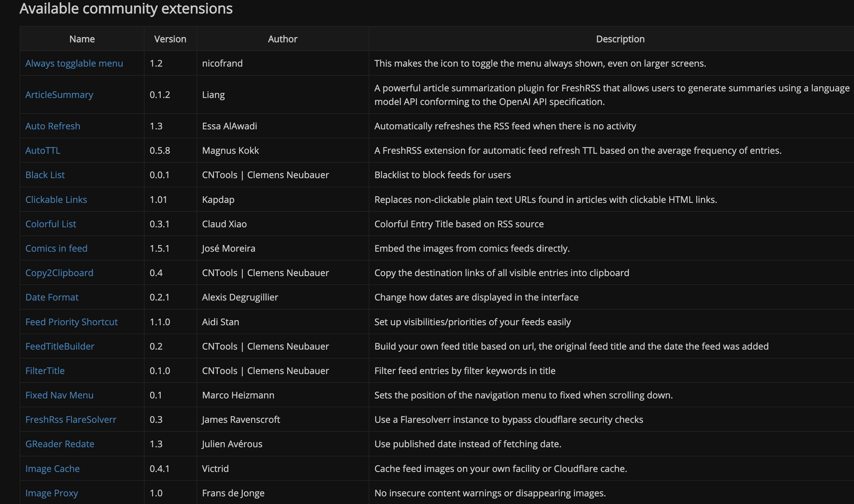Click author cell Magnus Kokk

(x=230, y=151)
